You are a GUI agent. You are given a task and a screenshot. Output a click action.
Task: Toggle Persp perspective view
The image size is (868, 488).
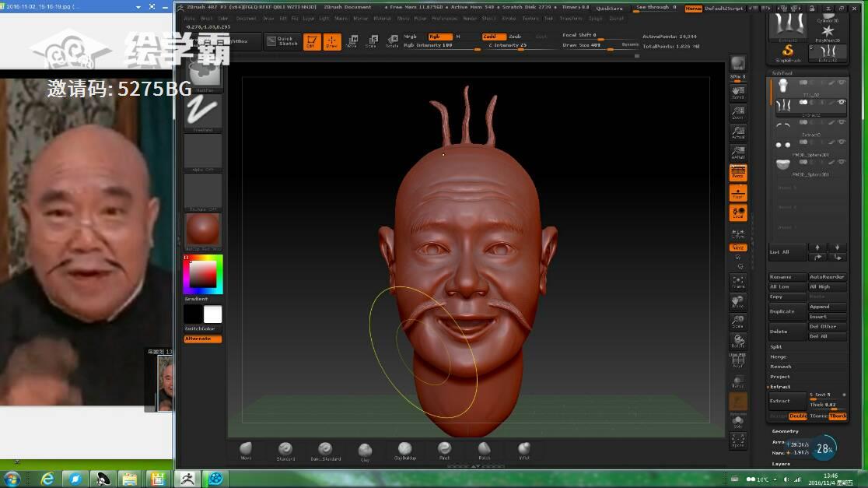click(x=738, y=172)
